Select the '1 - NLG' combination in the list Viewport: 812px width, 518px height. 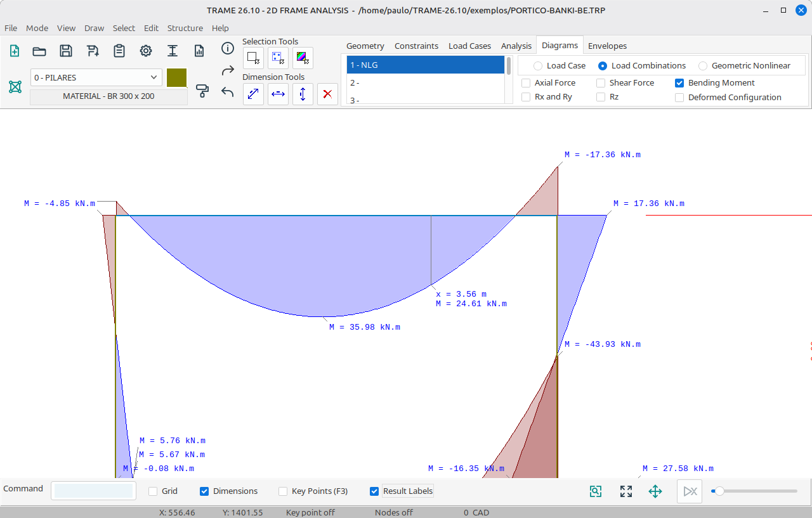pyautogui.click(x=426, y=65)
